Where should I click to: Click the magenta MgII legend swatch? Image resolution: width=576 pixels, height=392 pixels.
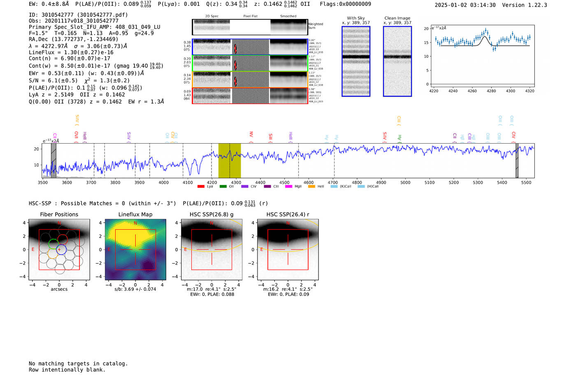288,187
